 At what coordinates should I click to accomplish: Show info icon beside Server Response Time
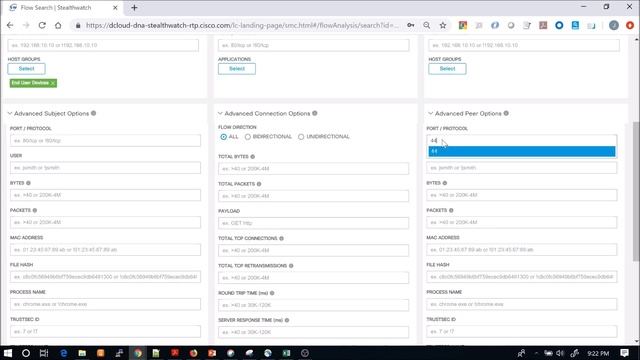287,320
